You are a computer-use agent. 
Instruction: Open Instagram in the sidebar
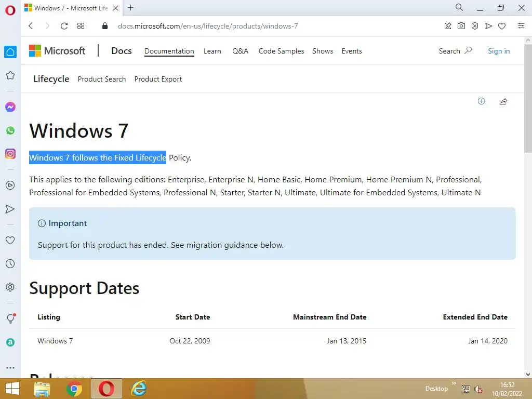(x=10, y=154)
